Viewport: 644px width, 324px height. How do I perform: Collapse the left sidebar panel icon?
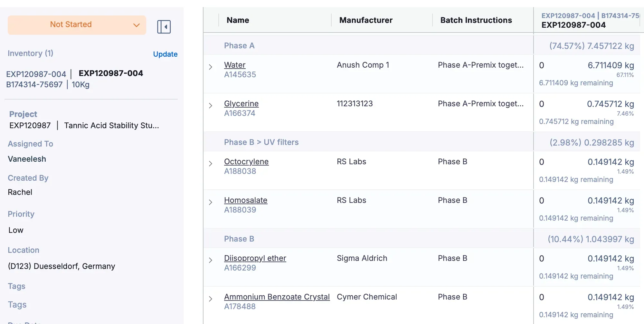coord(164,27)
